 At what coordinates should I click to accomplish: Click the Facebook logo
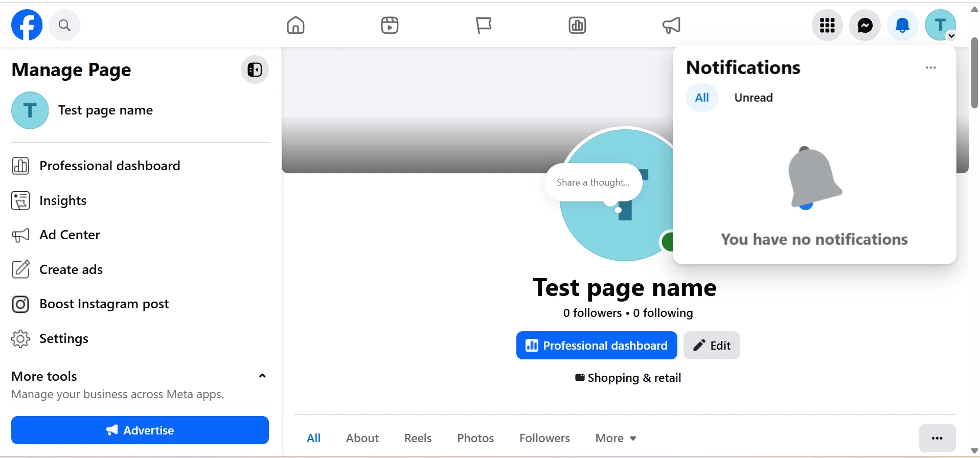pos(27,25)
